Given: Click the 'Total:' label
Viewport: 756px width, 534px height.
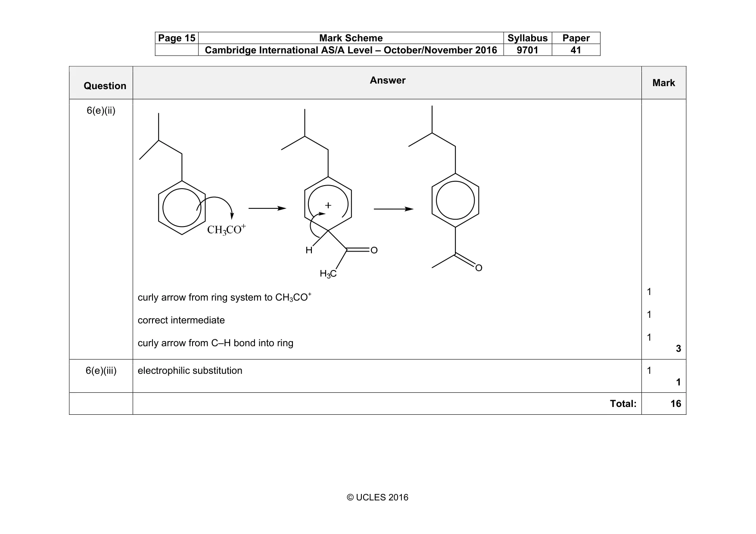Looking at the screenshot, I should [623, 404].
